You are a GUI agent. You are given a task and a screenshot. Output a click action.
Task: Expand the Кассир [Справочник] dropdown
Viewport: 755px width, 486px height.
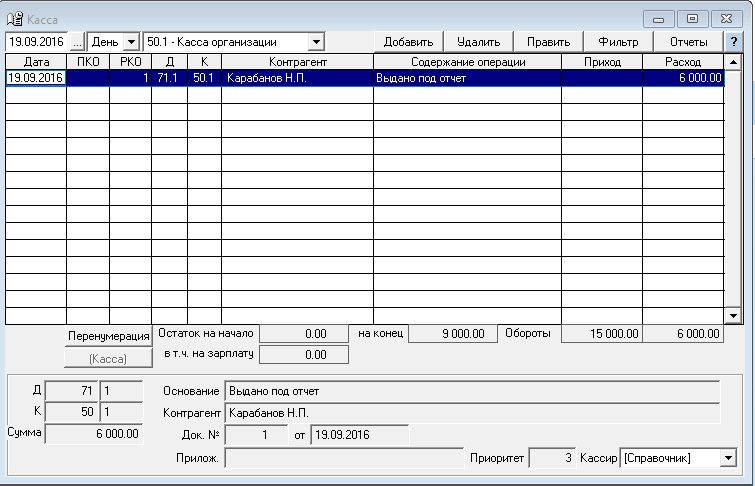729,458
